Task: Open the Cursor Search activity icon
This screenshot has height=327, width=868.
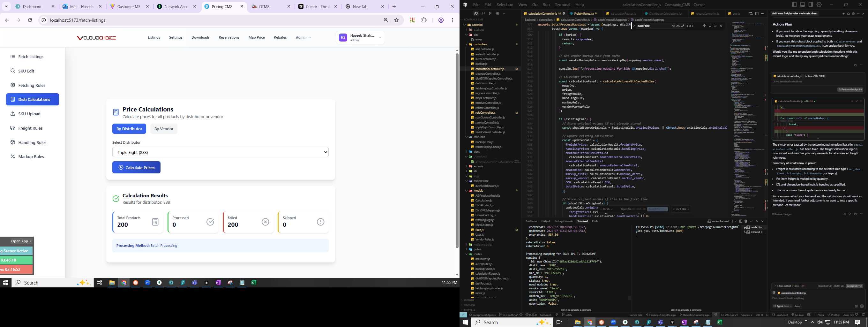Action: point(483,13)
